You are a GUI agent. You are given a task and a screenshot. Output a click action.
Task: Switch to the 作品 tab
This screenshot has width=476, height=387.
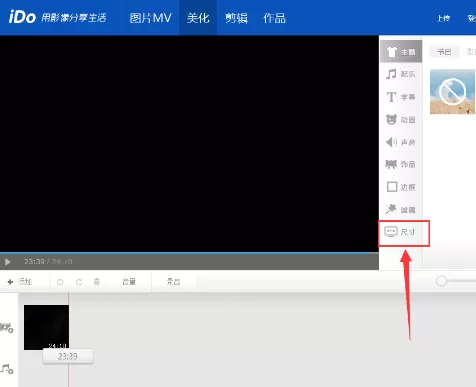click(274, 18)
